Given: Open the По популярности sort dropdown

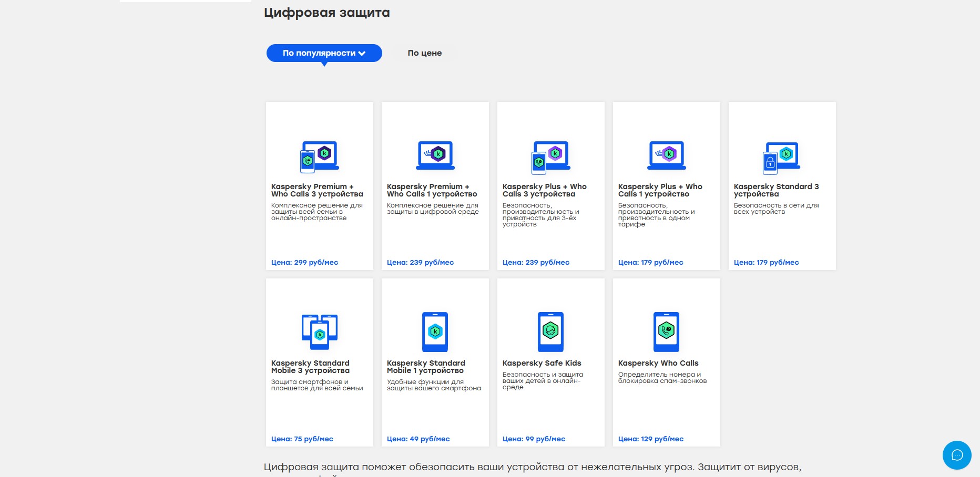Looking at the screenshot, I should (324, 53).
